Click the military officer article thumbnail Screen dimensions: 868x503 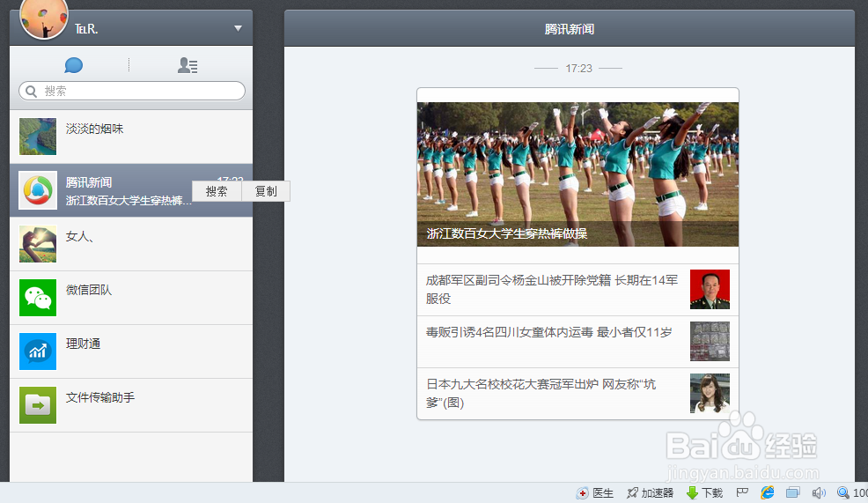point(710,289)
